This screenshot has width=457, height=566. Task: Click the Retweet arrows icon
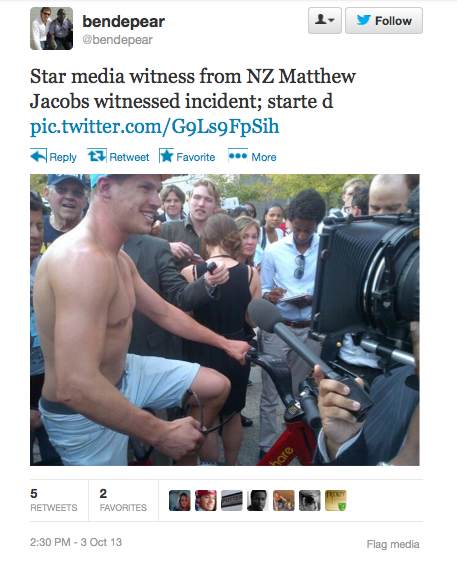[97, 156]
